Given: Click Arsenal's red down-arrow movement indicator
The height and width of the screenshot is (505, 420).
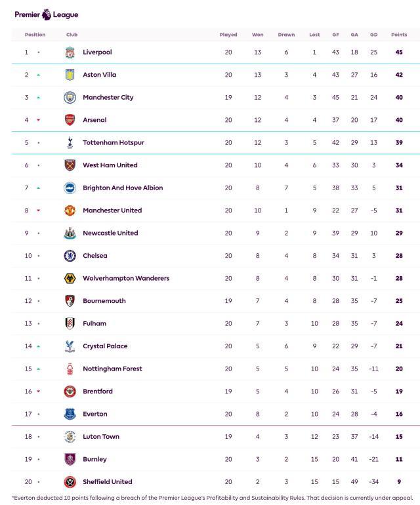Looking at the screenshot, I should pyautogui.click(x=38, y=121).
